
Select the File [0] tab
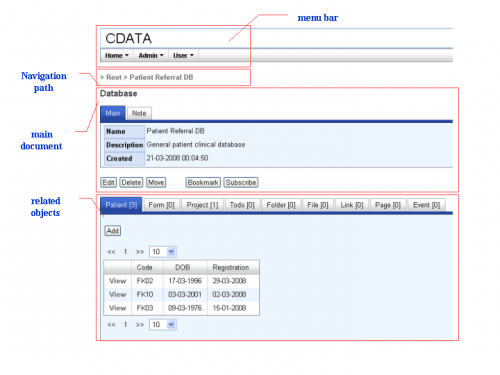click(x=318, y=205)
